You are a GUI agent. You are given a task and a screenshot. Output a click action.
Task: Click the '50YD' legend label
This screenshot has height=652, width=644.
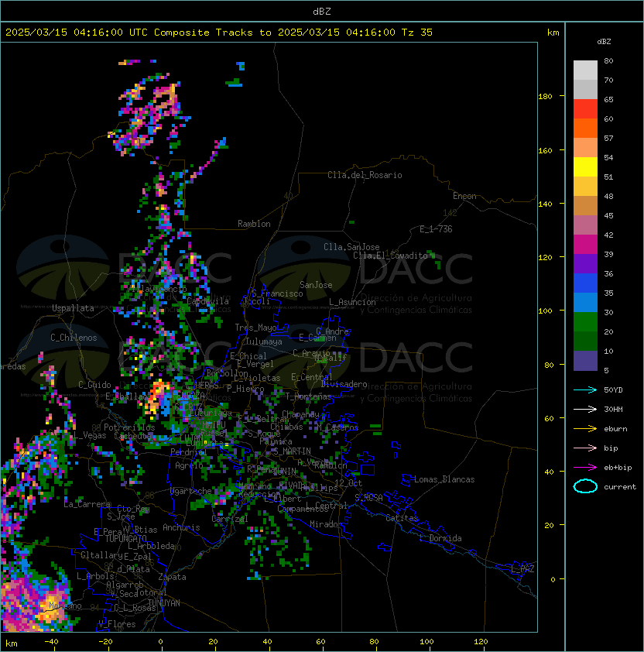(x=613, y=389)
